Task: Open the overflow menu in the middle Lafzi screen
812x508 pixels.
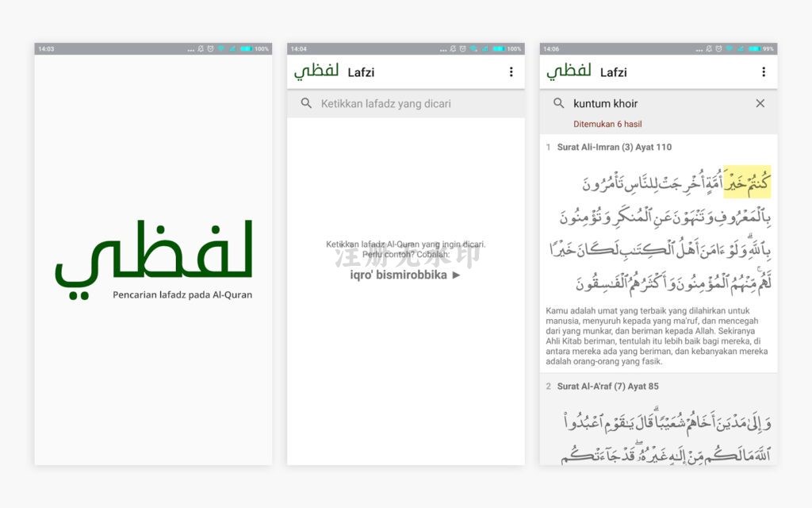Action: pyautogui.click(x=511, y=72)
